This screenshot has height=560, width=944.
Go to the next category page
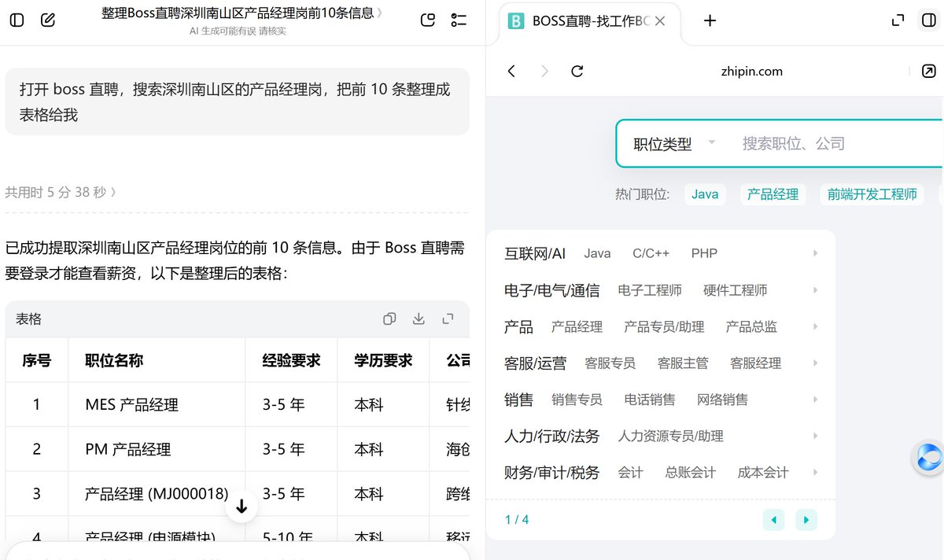point(806,520)
